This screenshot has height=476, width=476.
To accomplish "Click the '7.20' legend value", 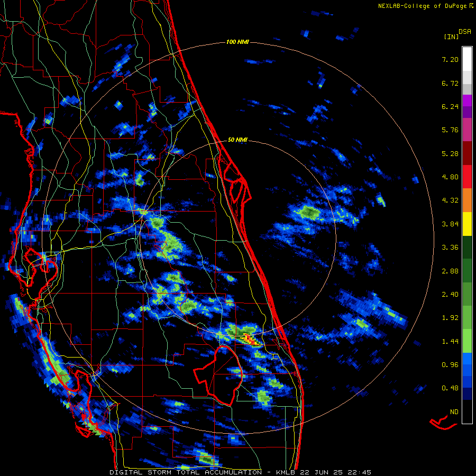I will 450,59.
